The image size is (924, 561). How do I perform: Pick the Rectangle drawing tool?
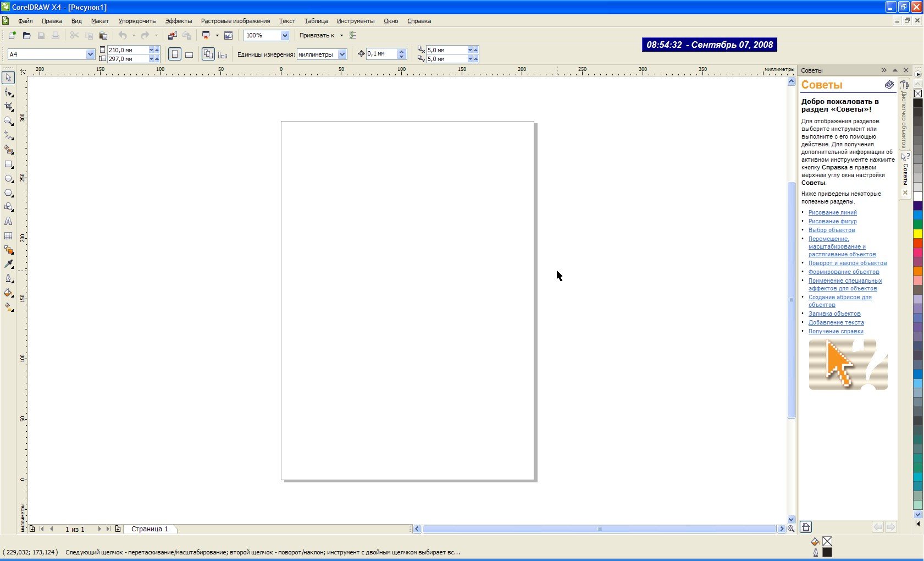tap(9, 164)
